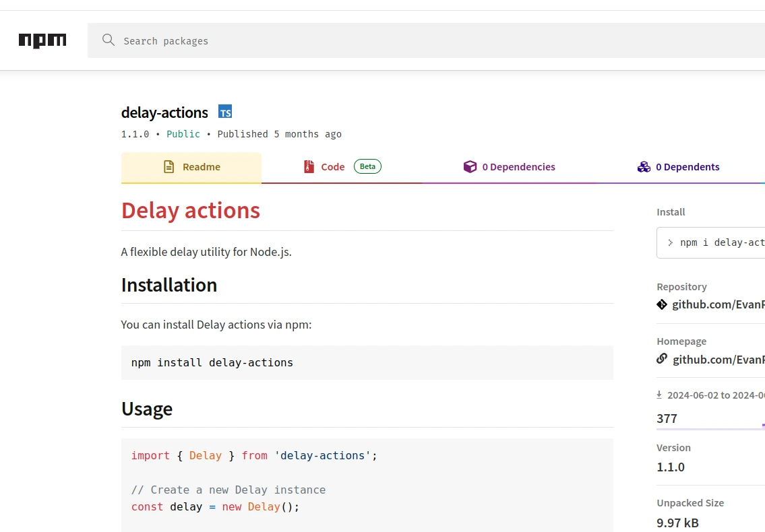Image resolution: width=765 pixels, height=532 pixels.
Task: Copy the npm i delay-actions install command
Action: point(711,243)
